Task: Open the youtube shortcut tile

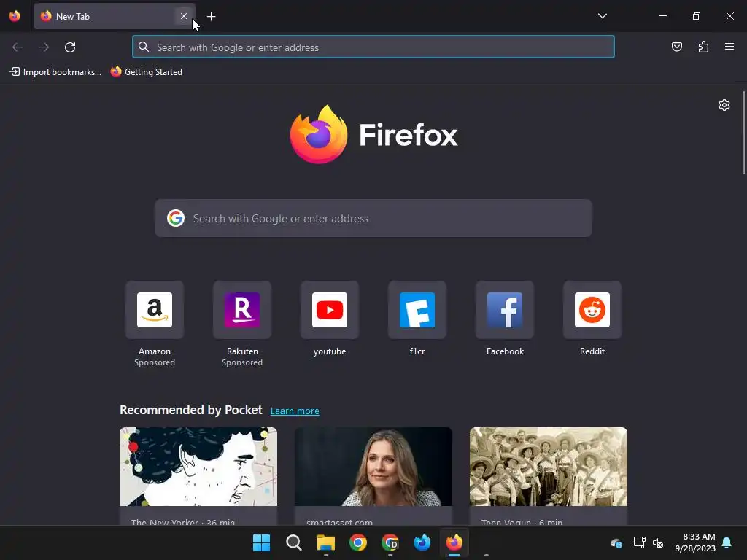Action: (x=330, y=310)
